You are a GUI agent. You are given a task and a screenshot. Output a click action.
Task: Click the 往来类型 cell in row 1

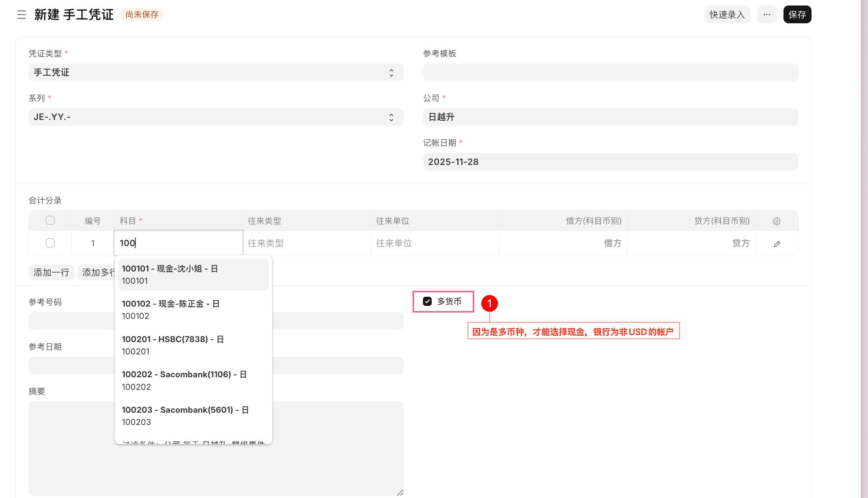[x=306, y=243]
